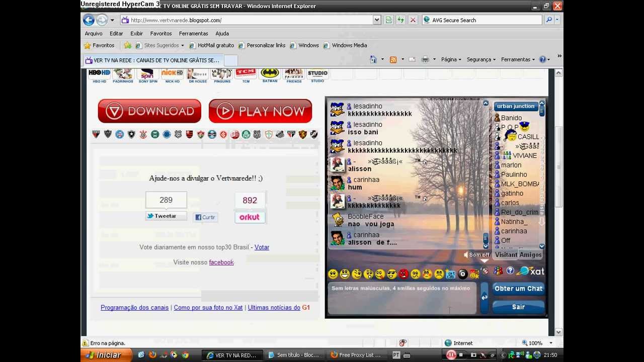Refresh the page using the green arrows icon
The image size is (644, 362).
[400, 20]
